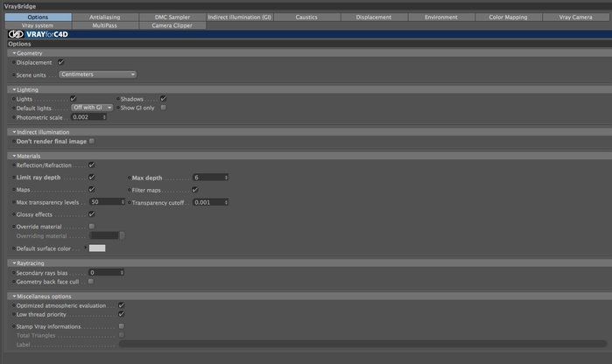
Task: Enable Override material checkbox
Action: tap(92, 227)
